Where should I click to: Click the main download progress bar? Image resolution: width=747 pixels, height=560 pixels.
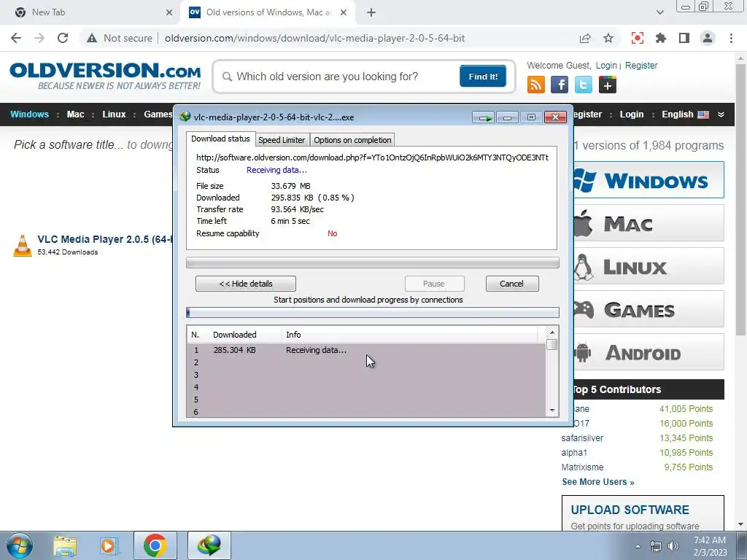pyautogui.click(x=373, y=262)
